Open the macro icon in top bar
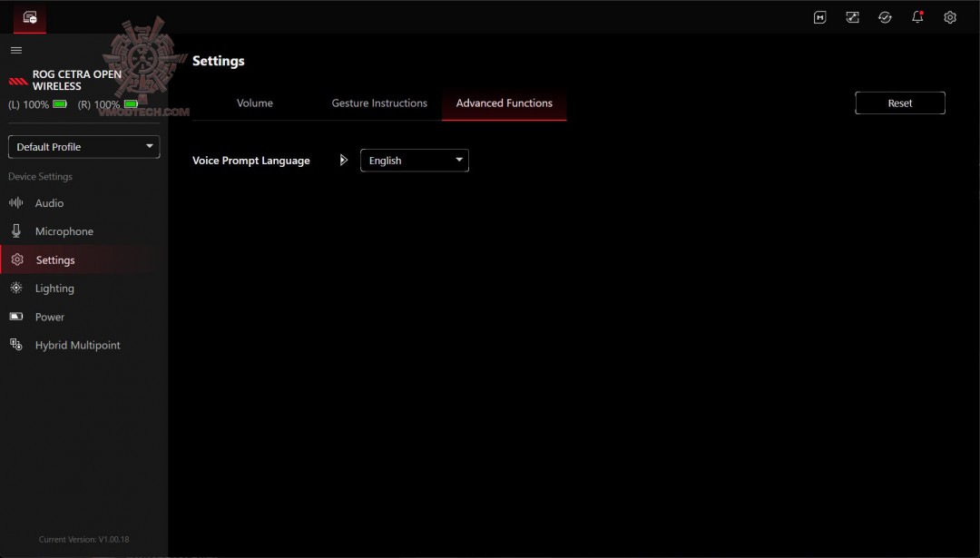980x558 pixels. click(819, 17)
